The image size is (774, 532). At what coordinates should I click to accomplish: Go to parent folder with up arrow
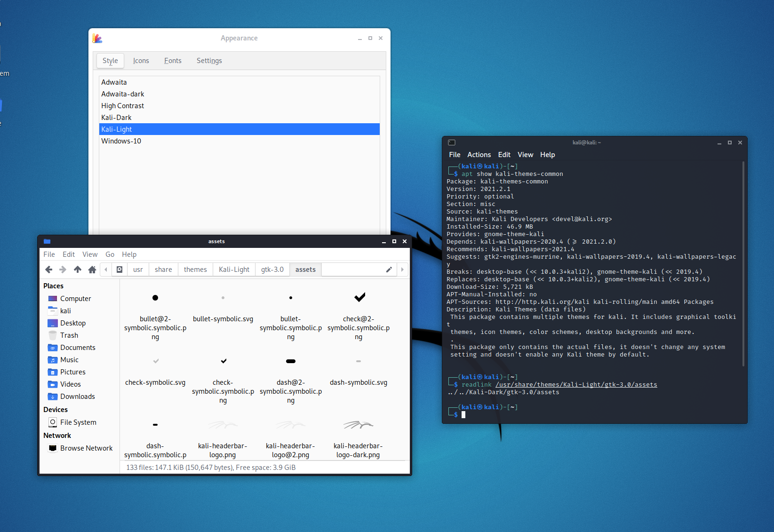click(x=78, y=270)
